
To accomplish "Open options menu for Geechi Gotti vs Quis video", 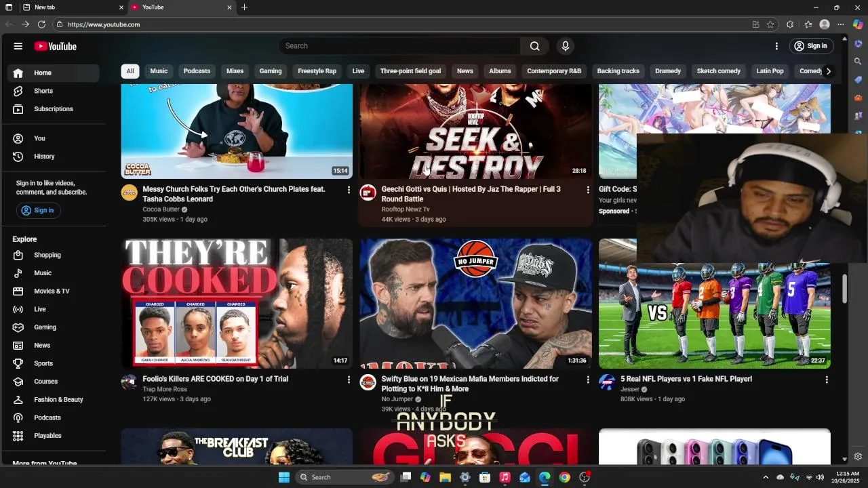I will pyautogui.click(x=587, y=190).
